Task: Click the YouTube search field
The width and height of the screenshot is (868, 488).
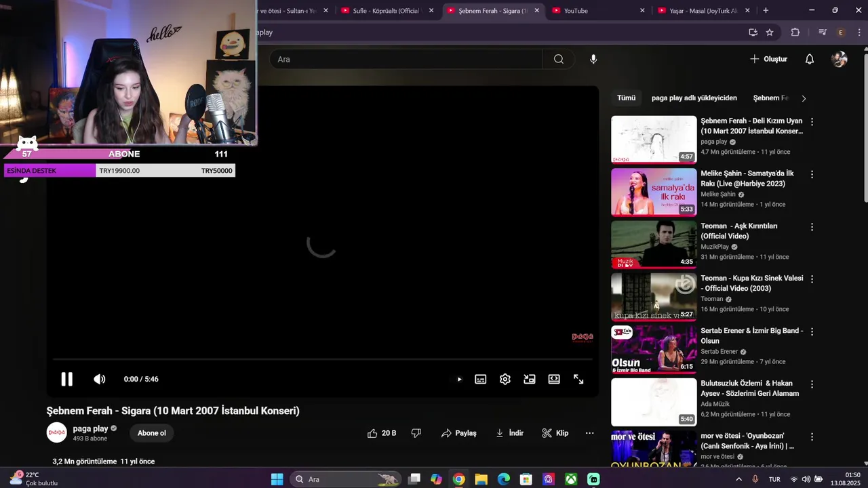Action: [406, 59]
